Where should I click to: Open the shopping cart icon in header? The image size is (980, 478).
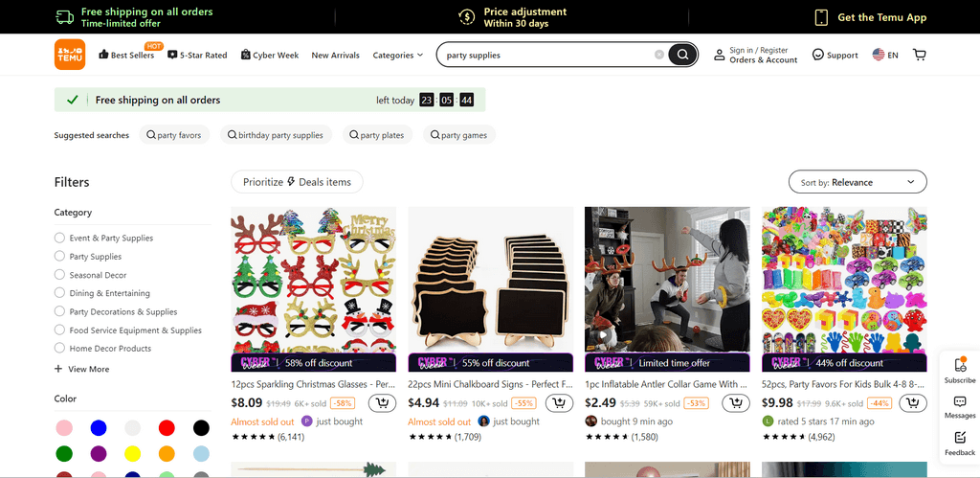pyautogui.click(x=920, y=55)
